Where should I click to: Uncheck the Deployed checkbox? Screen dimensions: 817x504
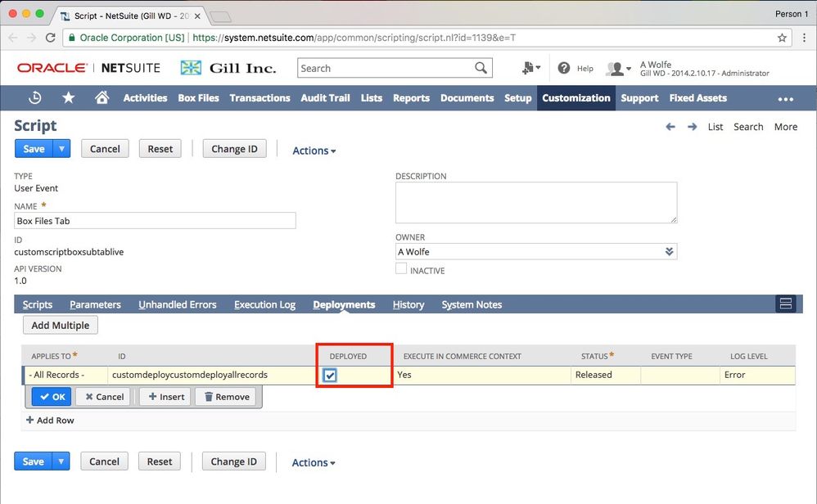coord(330,375)
